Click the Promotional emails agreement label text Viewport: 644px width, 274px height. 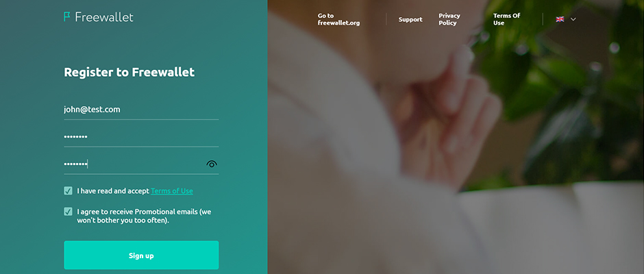(x=144, y=216)
